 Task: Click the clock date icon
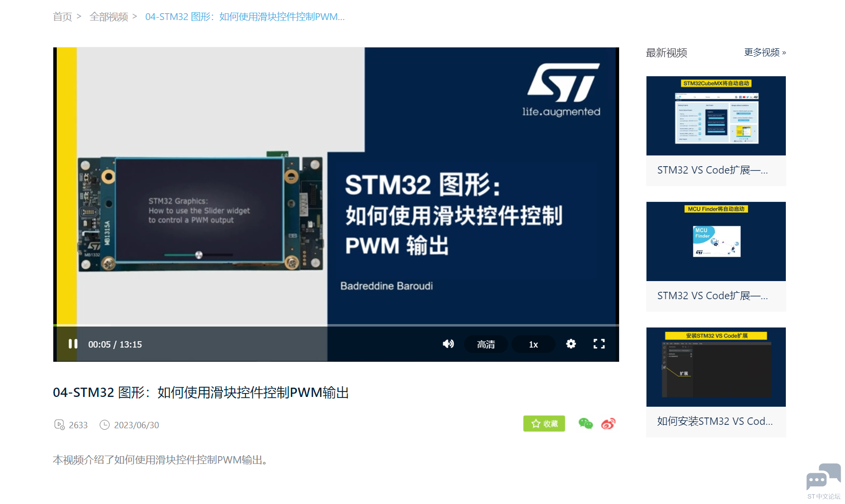tap(105, 425)
